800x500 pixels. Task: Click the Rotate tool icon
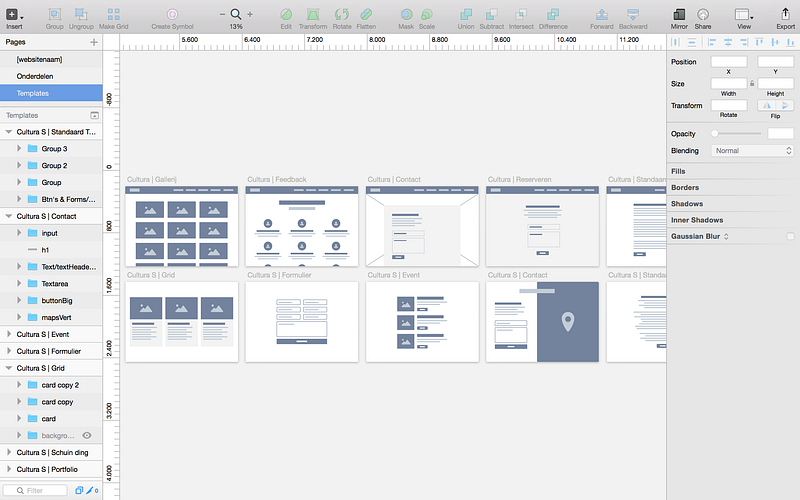342,14
